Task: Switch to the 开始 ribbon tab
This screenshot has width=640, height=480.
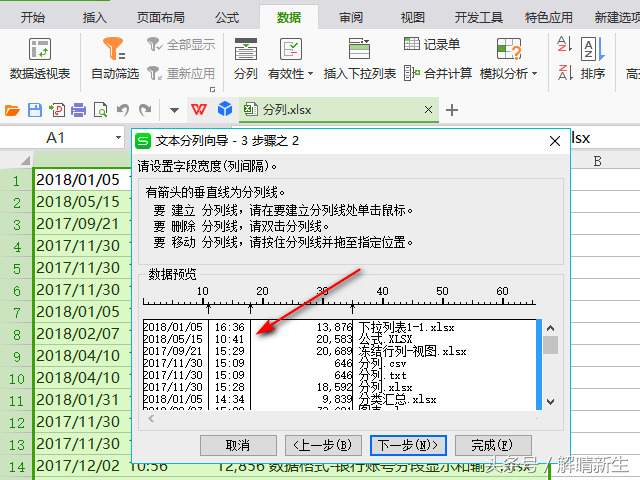Action: click(x=33, y=18)
